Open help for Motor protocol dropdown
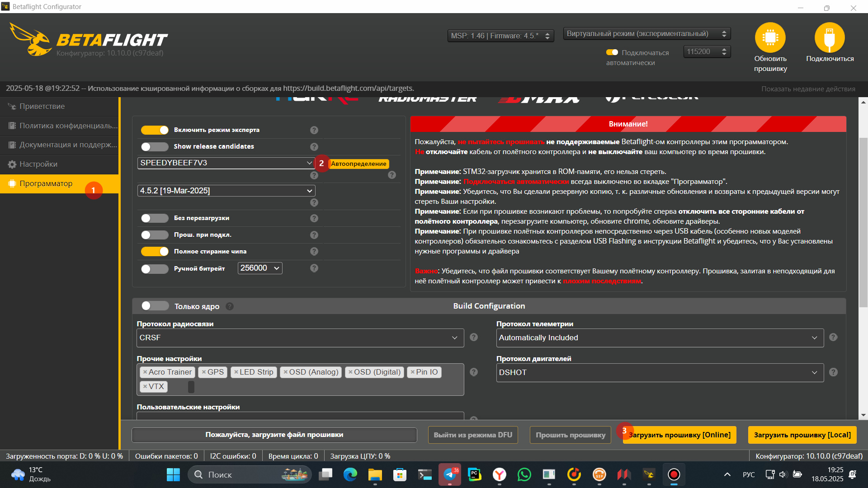The height and width of the screenshot is (488, 868). 834,372
